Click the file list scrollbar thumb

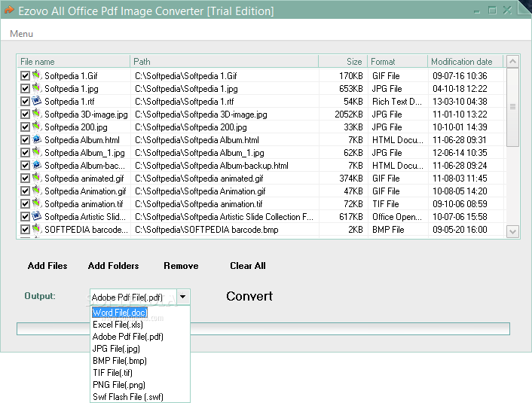[512, 107]
